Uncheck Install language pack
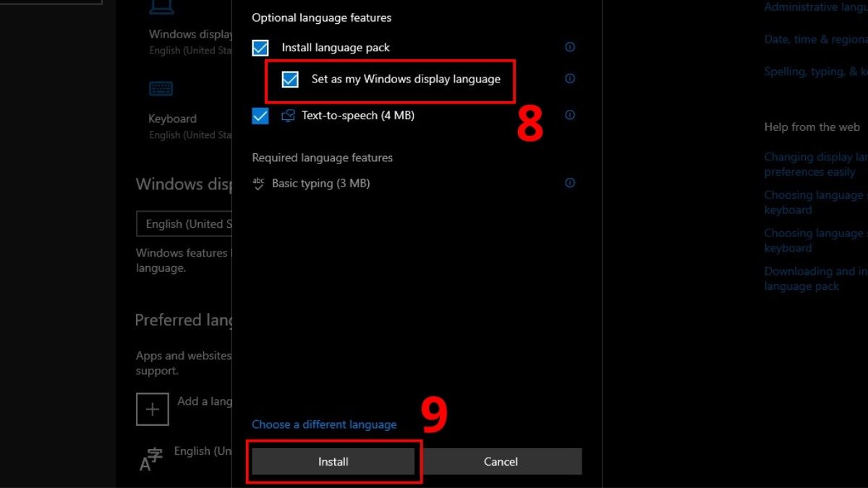 pos(260,47)
